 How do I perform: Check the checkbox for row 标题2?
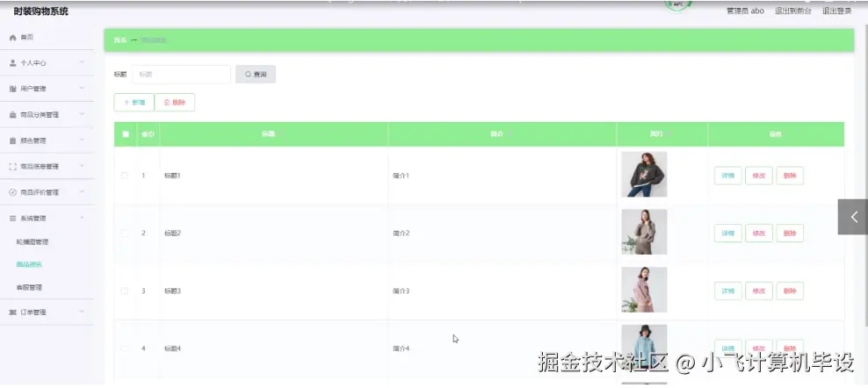tap(125, 233)
